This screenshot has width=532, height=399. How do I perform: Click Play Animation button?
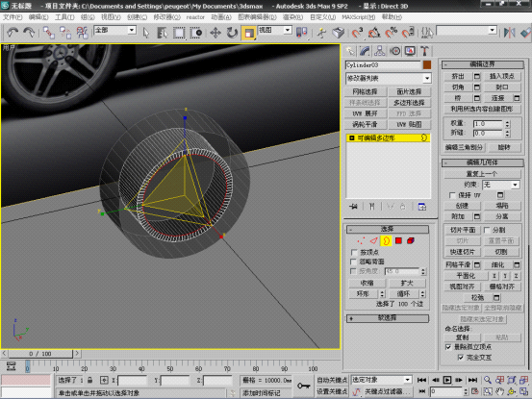tap(446, 380)
